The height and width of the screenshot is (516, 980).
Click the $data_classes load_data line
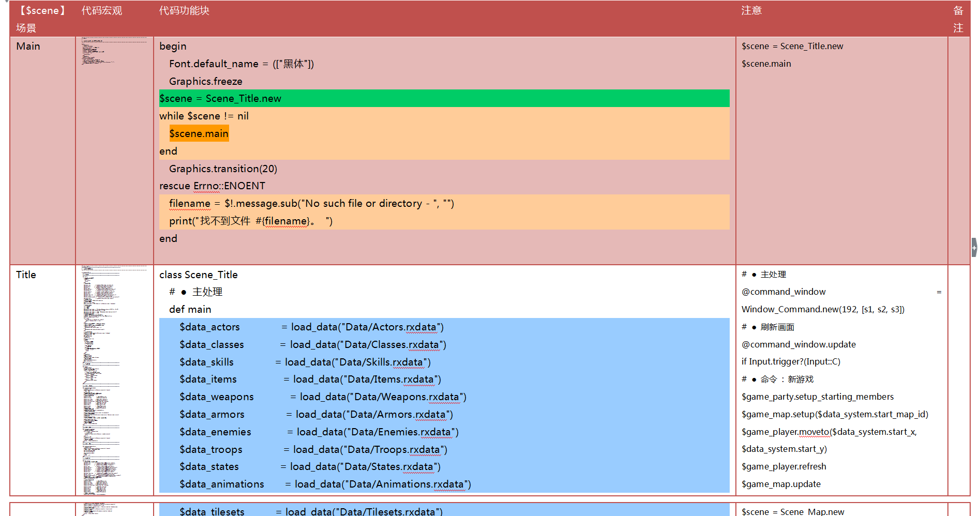(313, 344)
